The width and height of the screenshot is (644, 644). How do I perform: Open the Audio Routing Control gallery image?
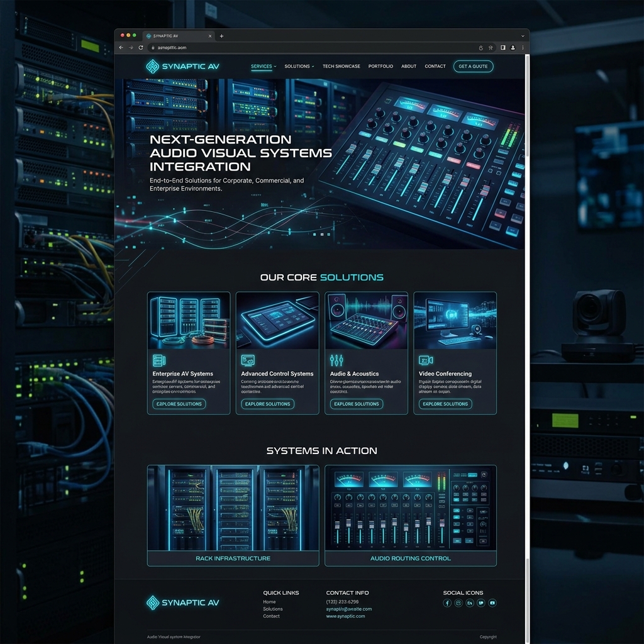pos(410,508)
